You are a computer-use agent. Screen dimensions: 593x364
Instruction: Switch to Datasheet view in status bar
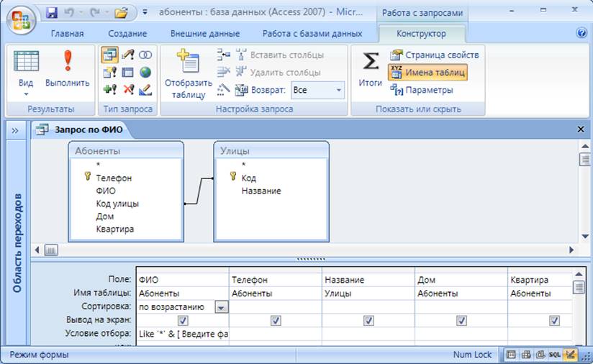(511, 355)
